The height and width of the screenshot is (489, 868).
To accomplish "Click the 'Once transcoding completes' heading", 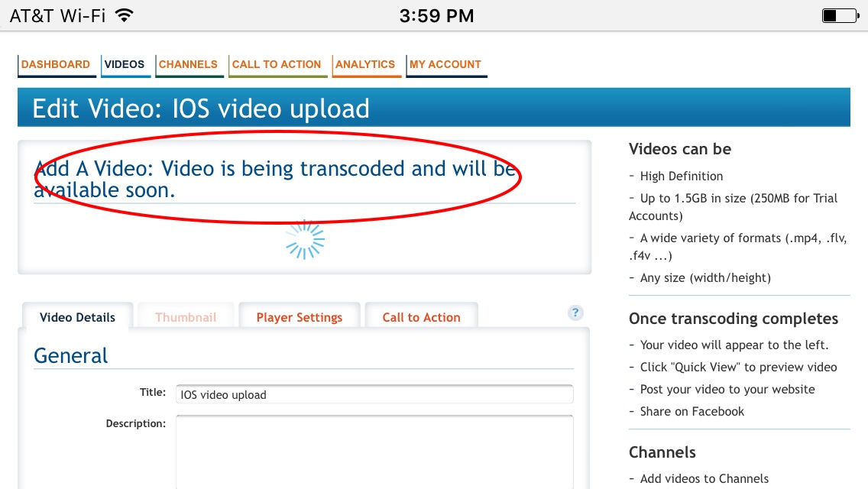I will [x=734, y=319].
